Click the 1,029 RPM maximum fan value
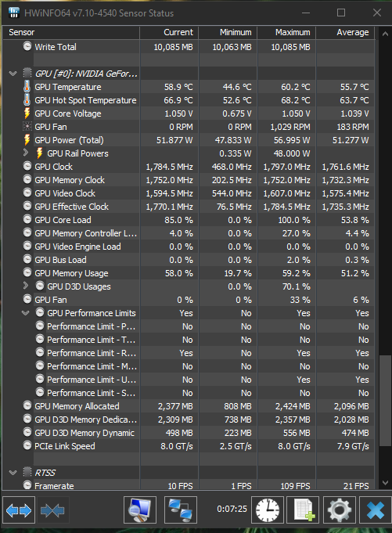Screen dimensions: 392x533 tap(290, 127)
